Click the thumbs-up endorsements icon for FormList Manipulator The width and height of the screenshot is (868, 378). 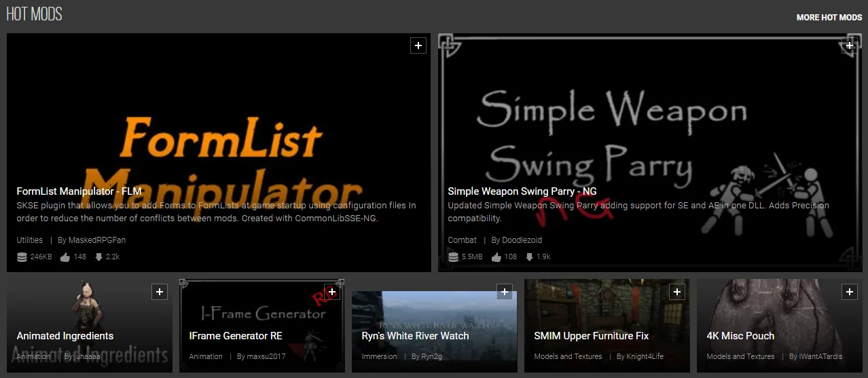(x=65, y=257)
